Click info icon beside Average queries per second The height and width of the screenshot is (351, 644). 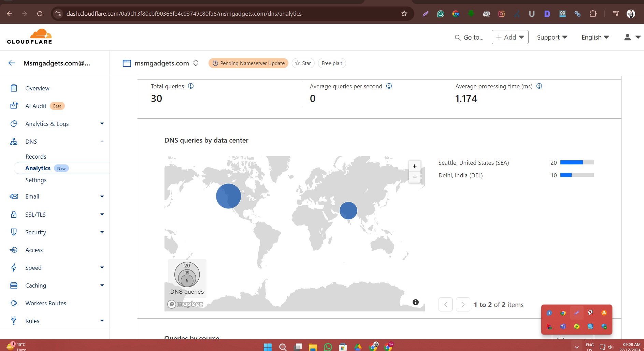click(x=389, y=86)
